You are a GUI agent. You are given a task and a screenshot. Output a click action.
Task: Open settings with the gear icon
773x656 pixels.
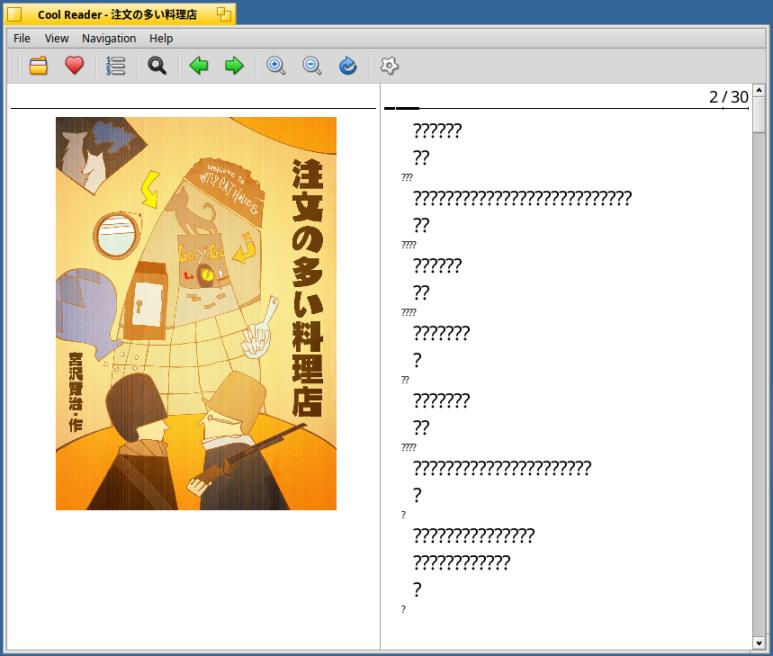pyautogui.click(x=389, y=66)
